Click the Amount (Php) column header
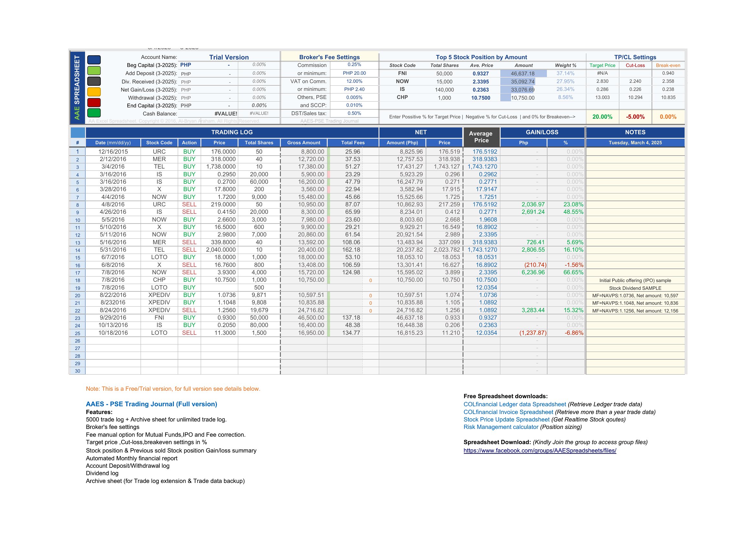Screen dimensions: 756x535 402,143
